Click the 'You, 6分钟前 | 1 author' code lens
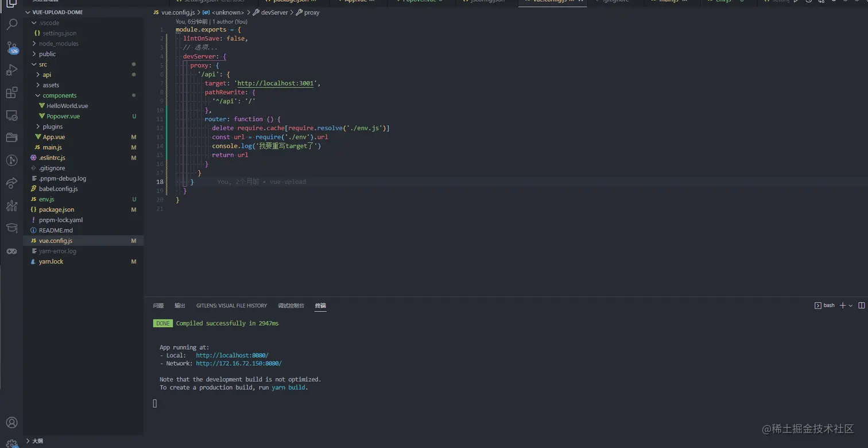Viewport: 868px width, 448px height. (x=211, y=21)
